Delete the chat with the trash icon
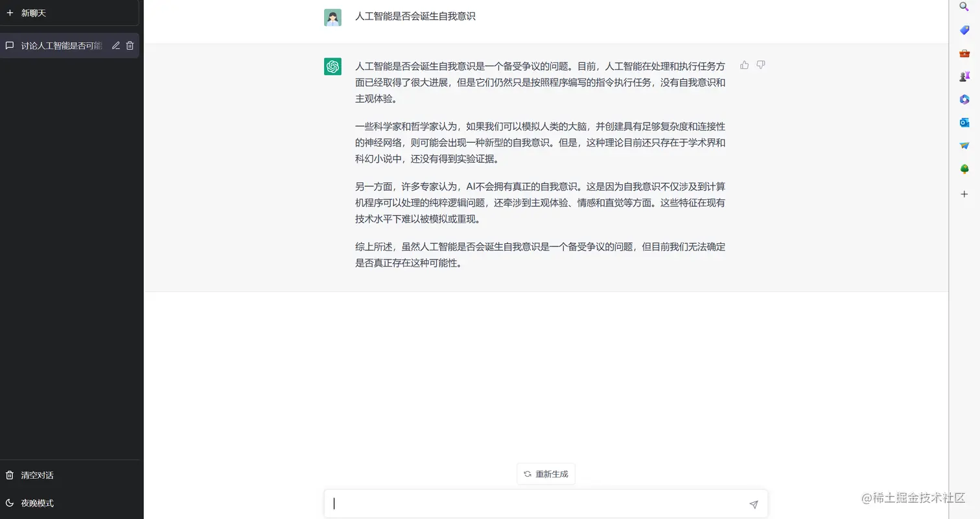 (x=130, y=45)
